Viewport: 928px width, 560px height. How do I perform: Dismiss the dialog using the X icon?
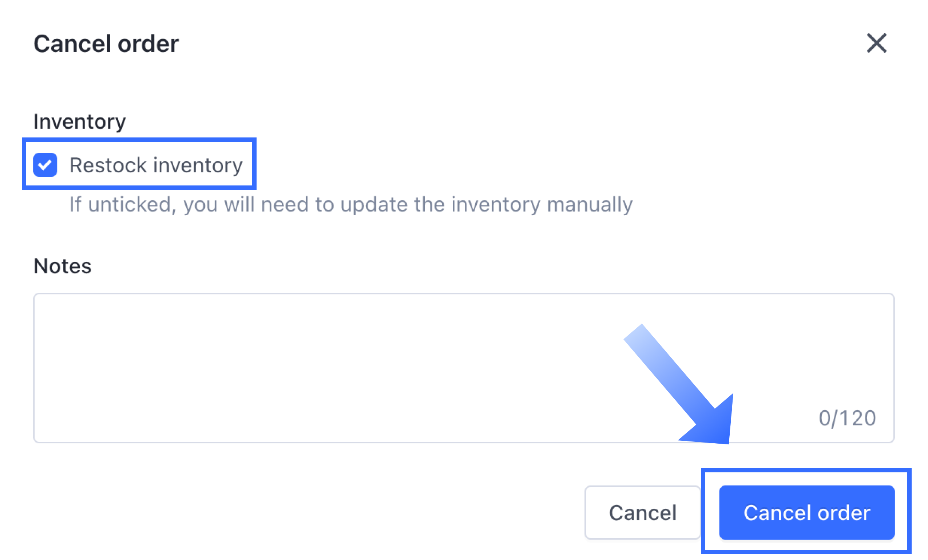click(x=876, y=43)
